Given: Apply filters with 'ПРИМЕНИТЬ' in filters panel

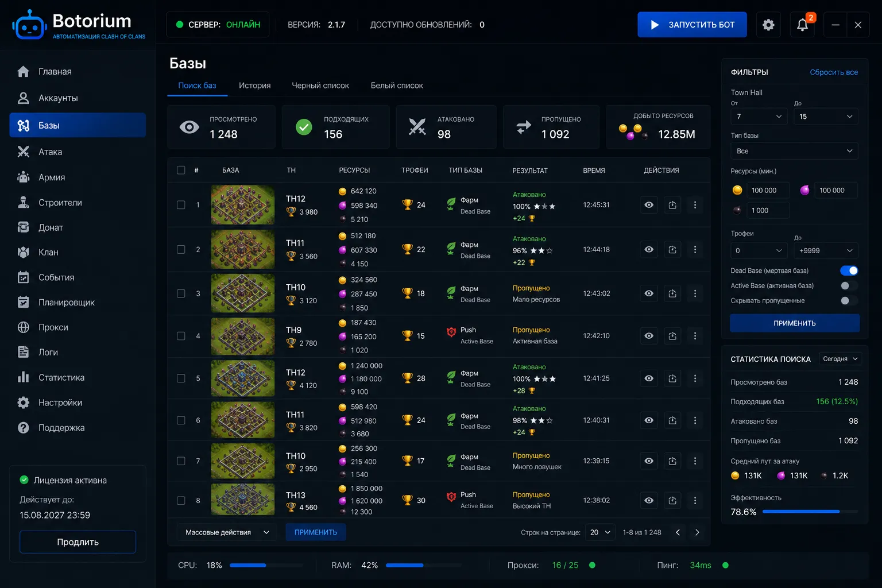Looking at the screenshot, I should 795,323.
